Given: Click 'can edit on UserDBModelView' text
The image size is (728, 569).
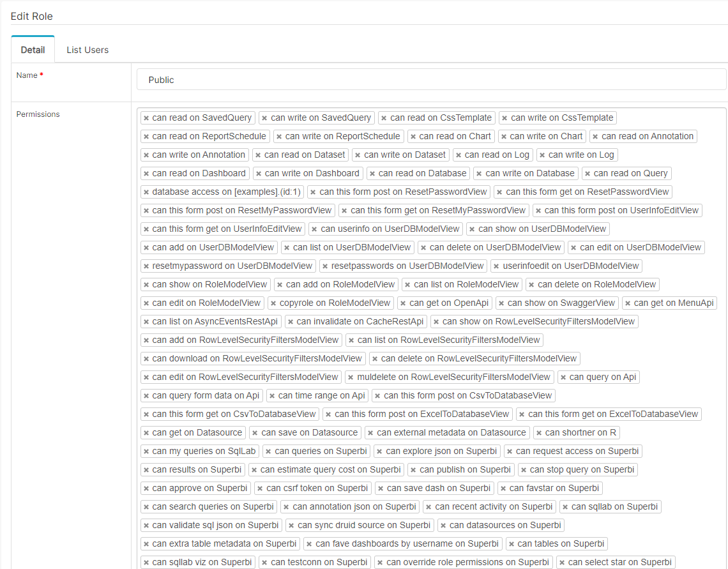Looking at the screenshot, I should coord(641,247).
